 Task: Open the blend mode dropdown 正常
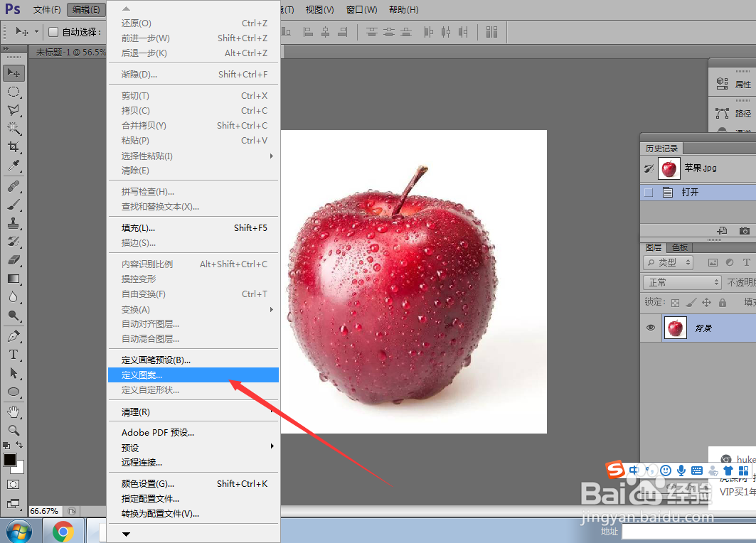[682, 282]
